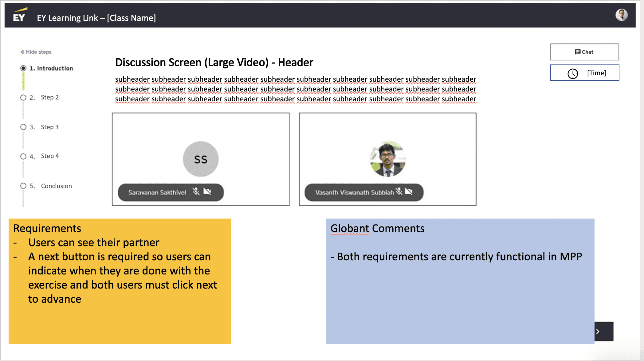Select the Introduction step radio button

click(23, 68)
